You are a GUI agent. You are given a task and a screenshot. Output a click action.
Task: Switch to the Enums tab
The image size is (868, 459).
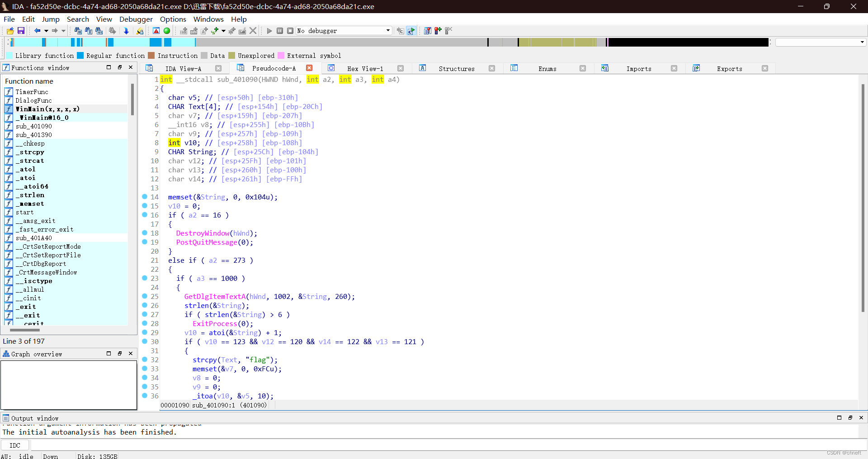click(547, 69)
